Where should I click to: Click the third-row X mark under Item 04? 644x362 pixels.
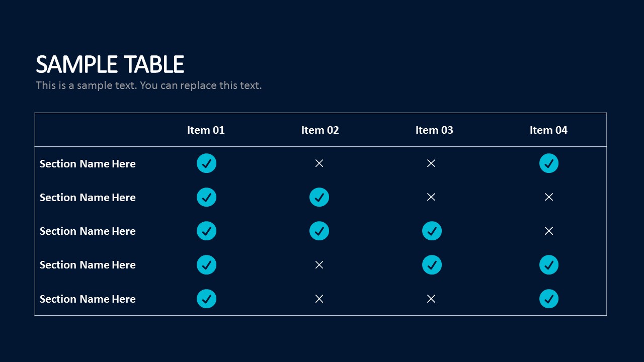click(549, 231)
